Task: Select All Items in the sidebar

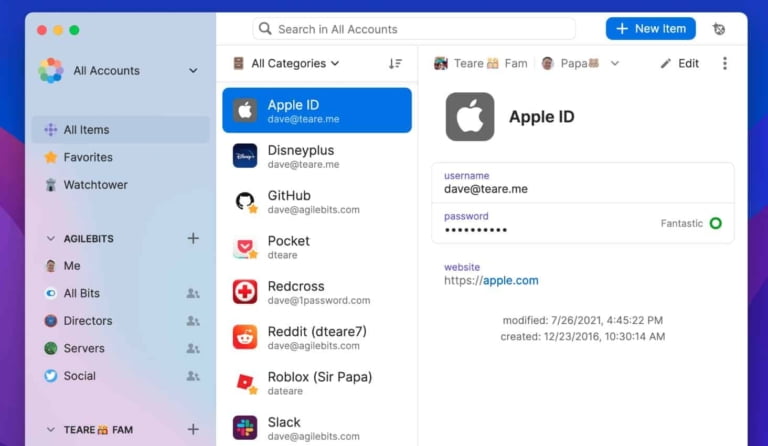Action: click(120, 130)
